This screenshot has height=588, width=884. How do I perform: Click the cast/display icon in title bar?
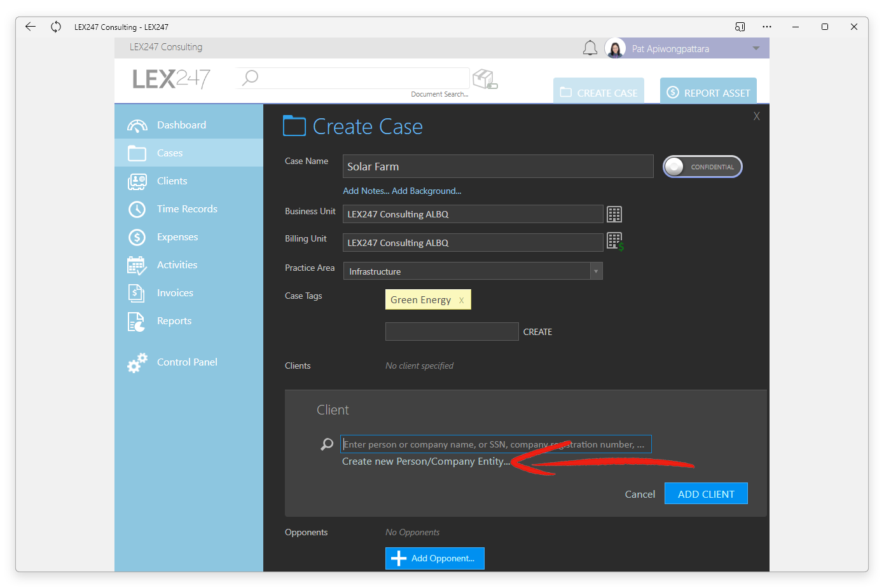tap(740, 27)
